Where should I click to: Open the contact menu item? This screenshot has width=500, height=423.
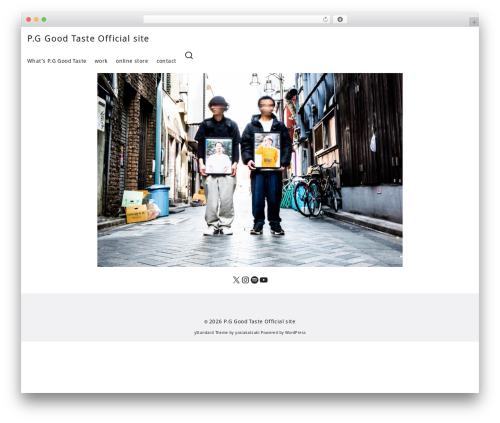click(x=166, y=61)
